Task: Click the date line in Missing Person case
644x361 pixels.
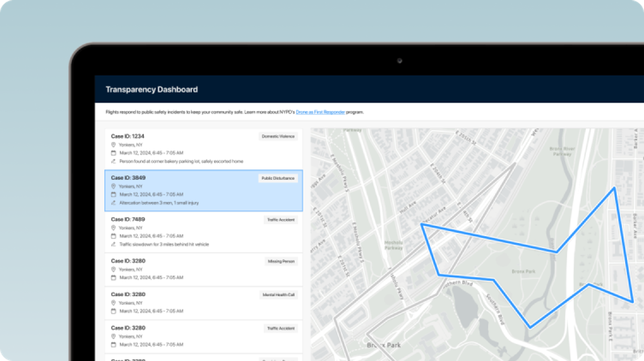Action: coord(151,277)
